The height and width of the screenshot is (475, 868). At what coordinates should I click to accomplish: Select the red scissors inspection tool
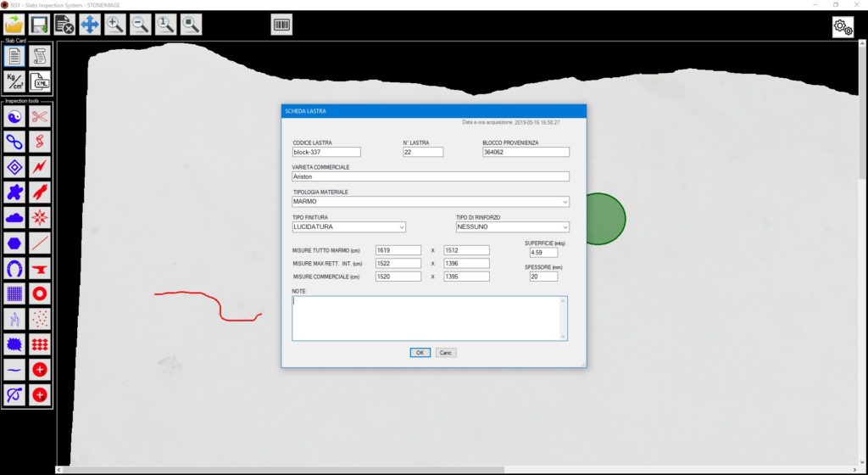39,117
